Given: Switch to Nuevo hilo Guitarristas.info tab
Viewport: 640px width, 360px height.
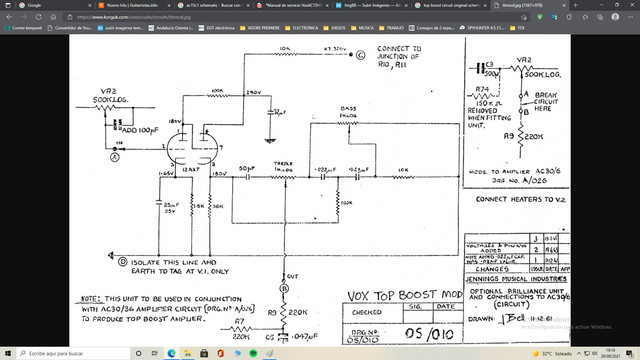Looking at the screenshot, I should coord(133,5).
